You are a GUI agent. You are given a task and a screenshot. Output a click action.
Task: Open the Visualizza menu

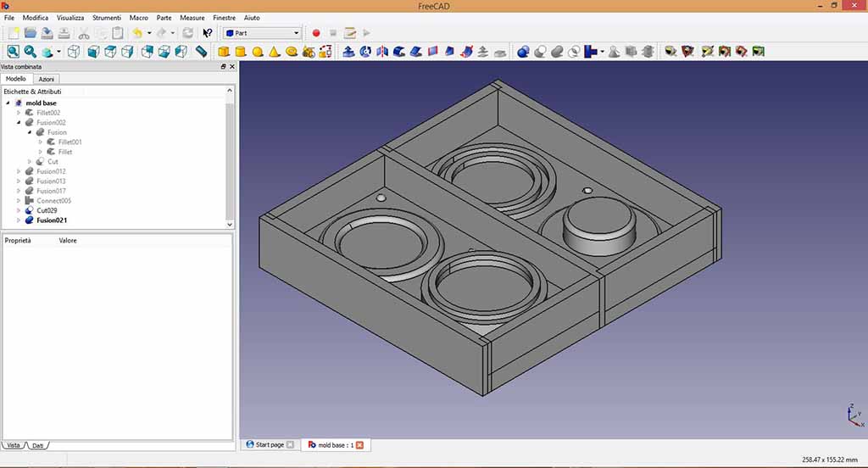pyautogui.click(x=70, y=18)
